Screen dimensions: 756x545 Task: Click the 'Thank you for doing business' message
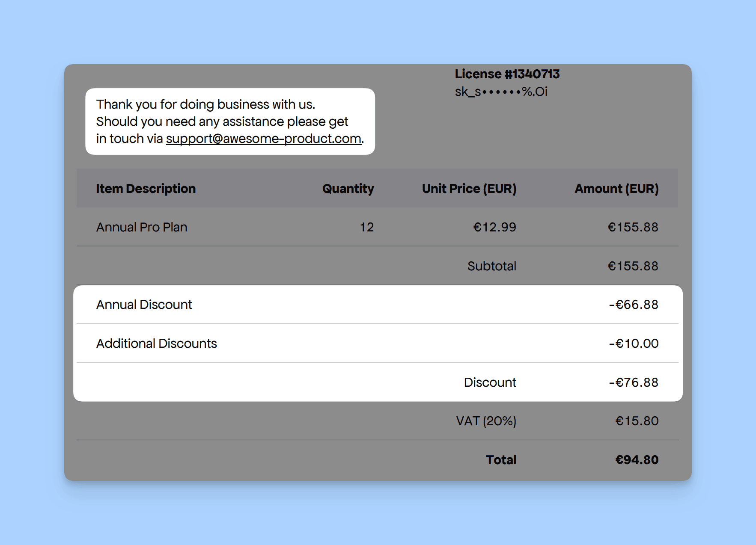click(x=230, y=121)
